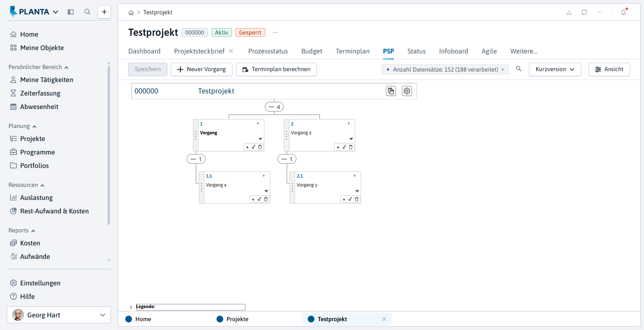Click the sidebar vertical scrollbar
The width and height of the screenshot is (644, 330).
point(109,145)
